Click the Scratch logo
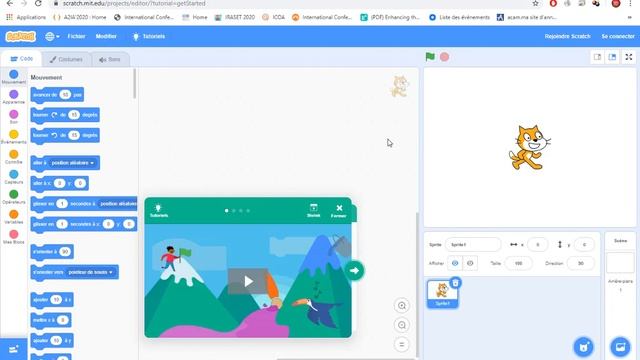The image size is (640, 360). tap(20, 36)
